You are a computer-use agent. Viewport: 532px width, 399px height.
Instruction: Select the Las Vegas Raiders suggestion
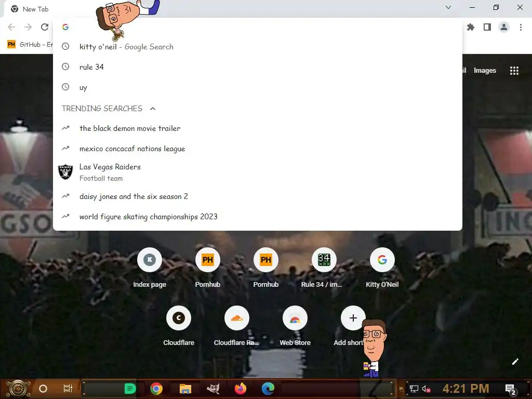click(258, 172)
